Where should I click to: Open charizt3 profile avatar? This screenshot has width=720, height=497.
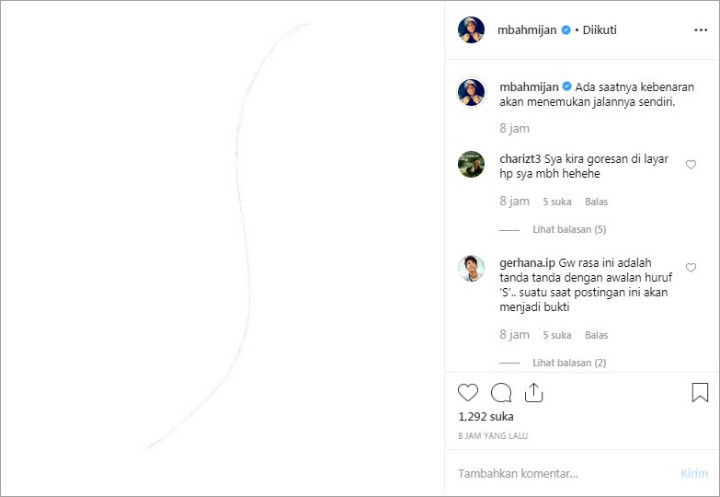[472, 164]
